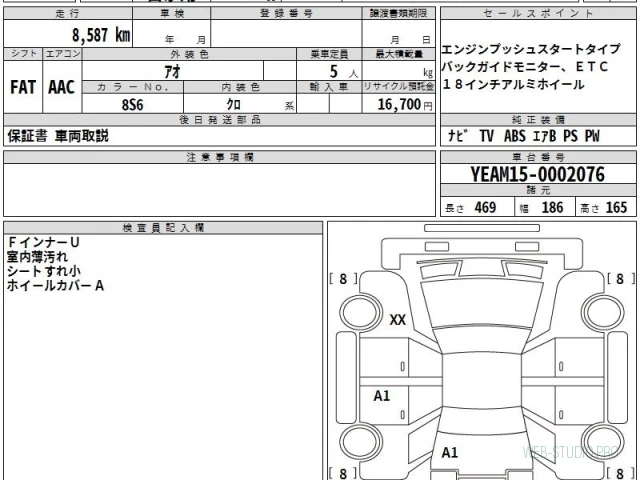Click the 注意事項欄 header
The width and height of the screenshot is (640, 480).
click(x=220, y=157)
